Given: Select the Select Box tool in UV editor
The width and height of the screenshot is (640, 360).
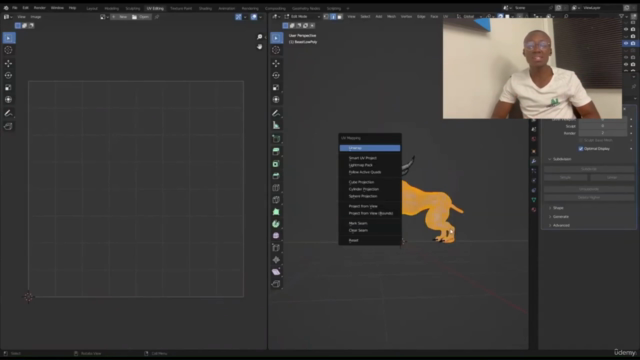Looking at the screenshot, I should (9, 38).
